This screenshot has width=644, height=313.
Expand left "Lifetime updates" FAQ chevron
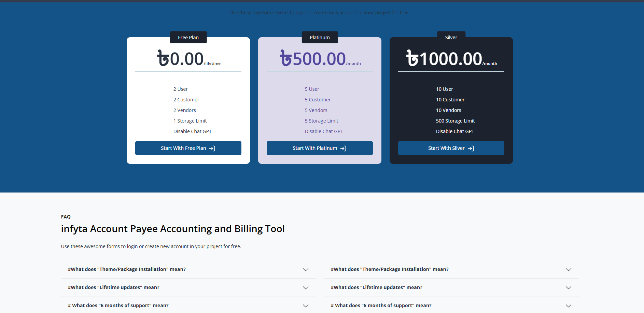(x=306, y=288)
